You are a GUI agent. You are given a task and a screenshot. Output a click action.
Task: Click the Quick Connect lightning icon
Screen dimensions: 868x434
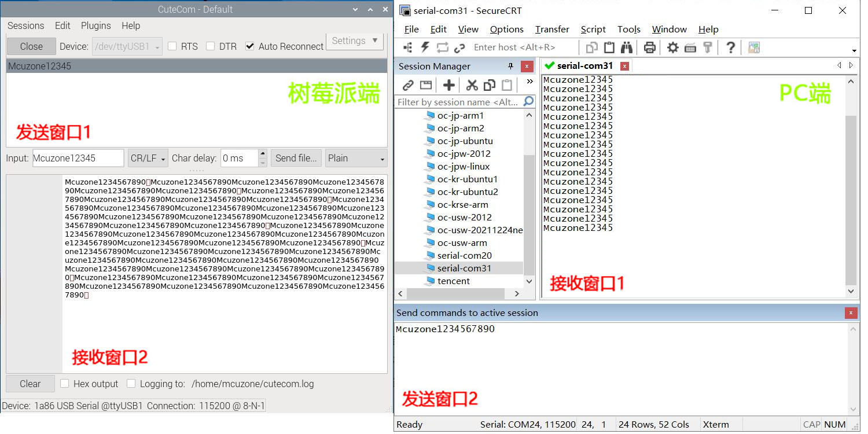coord(425,47)
